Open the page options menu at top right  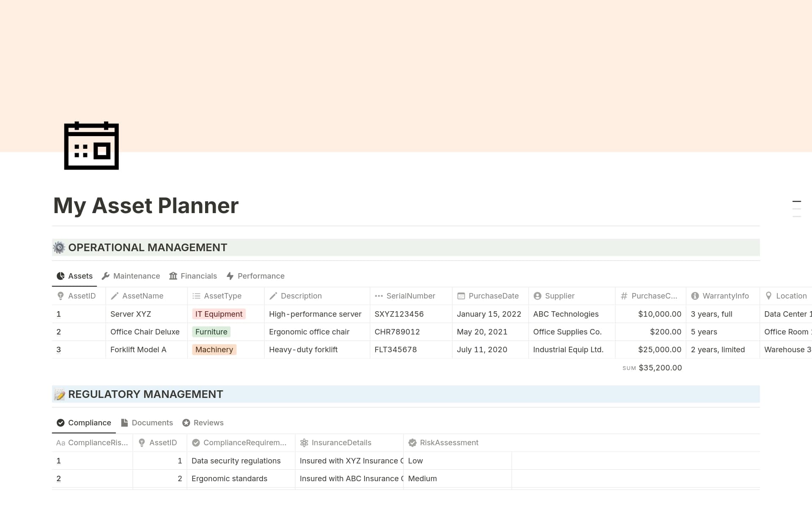click(797, 207)
